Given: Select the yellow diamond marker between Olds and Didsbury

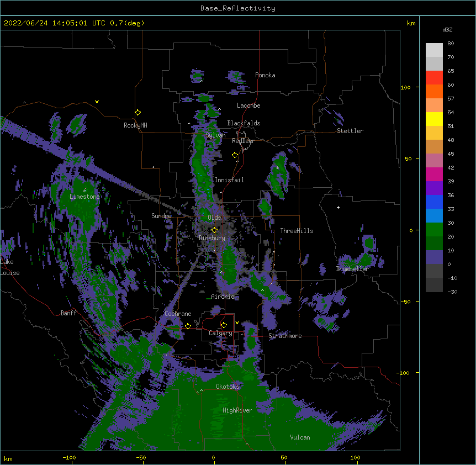Looking at the screenshot, I should point(214,230).
